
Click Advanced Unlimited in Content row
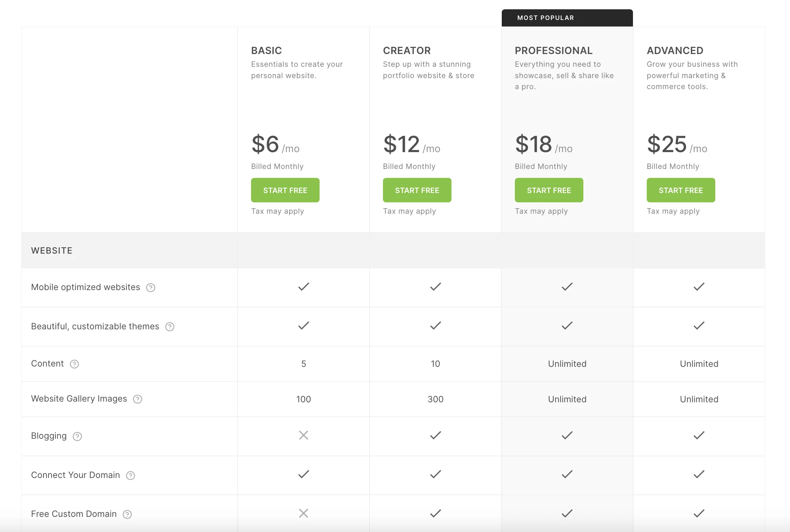699,364
